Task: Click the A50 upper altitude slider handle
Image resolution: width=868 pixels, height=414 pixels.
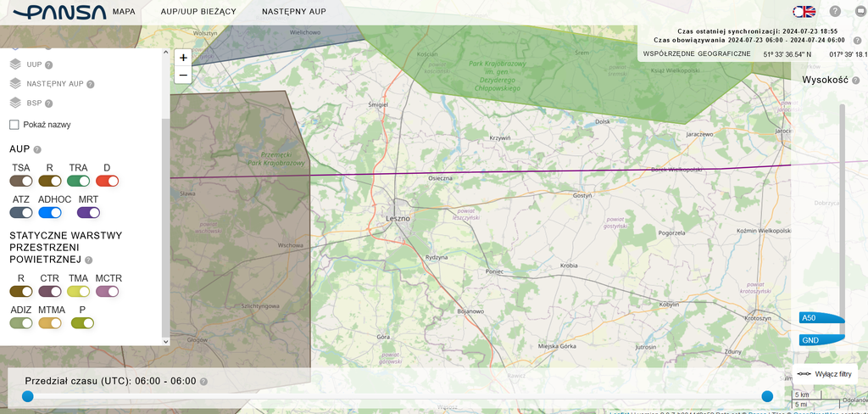Action: 821,318
